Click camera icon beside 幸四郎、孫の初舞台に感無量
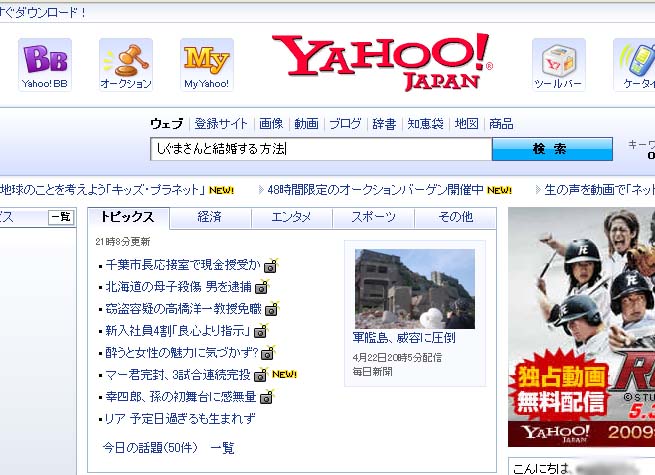 point(266,397)
